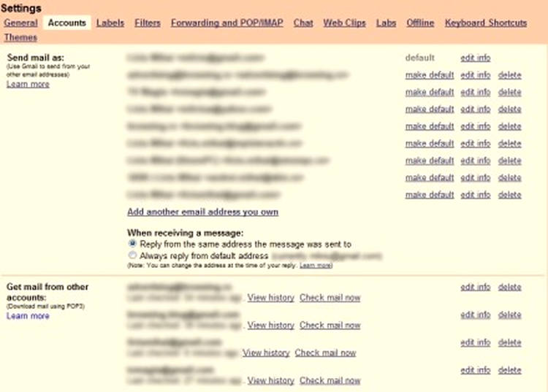View history of third POP3 account
Screen dimensions: 548x392
266,353
